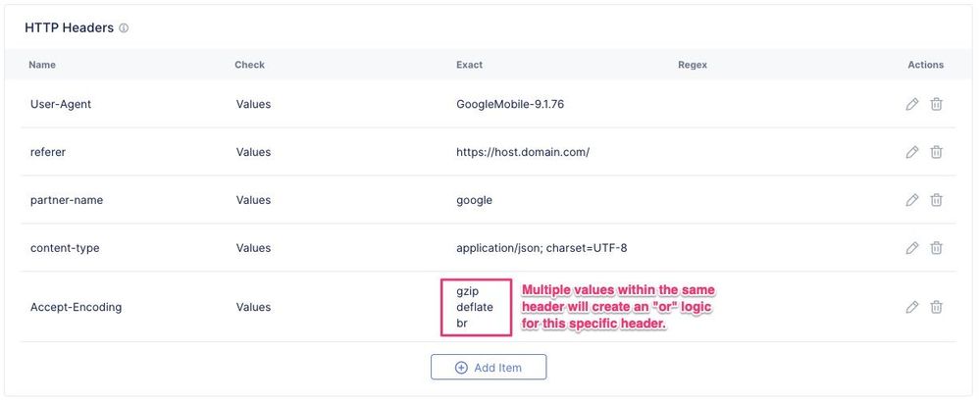
Task: Click the gzip value in Accept-Encoding
Action: click(x=468, y=292)
